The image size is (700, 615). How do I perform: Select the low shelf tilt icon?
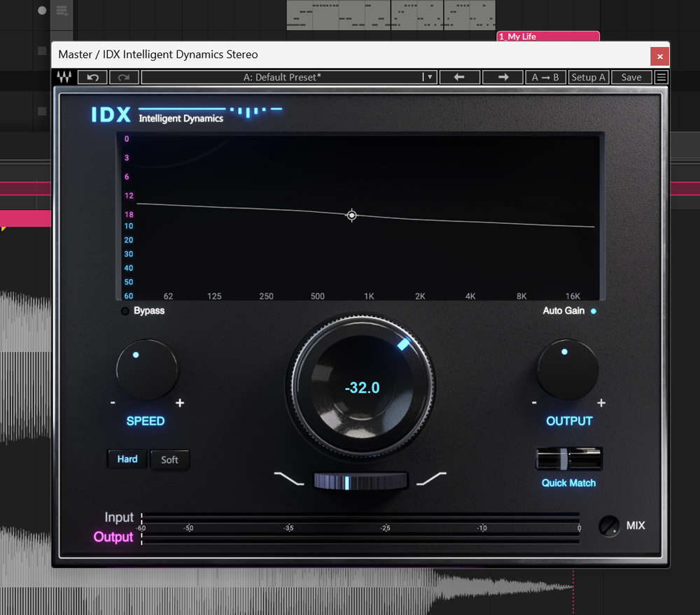289,479
